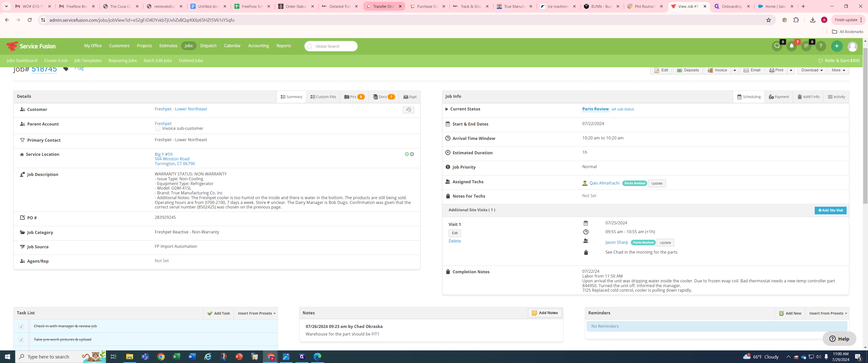Switch to the Docs tab
The image size is (868, 363).
(x=384, y=97)
